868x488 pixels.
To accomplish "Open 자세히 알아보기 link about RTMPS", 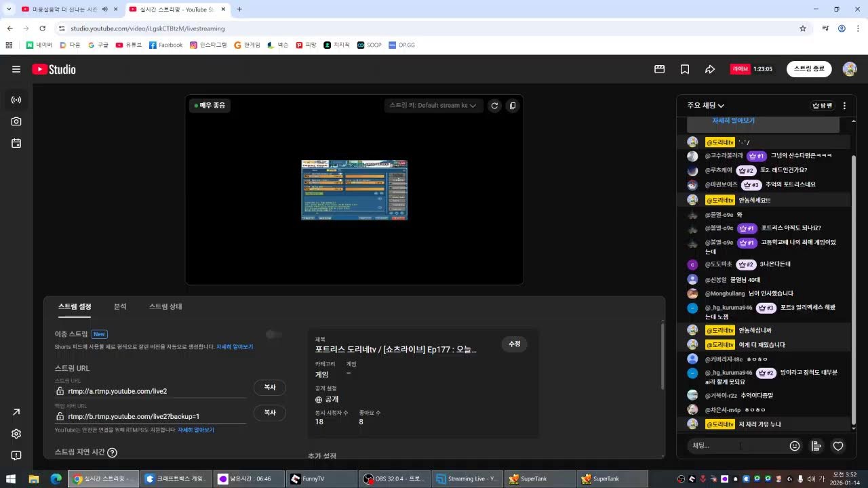I will [196, 430].
